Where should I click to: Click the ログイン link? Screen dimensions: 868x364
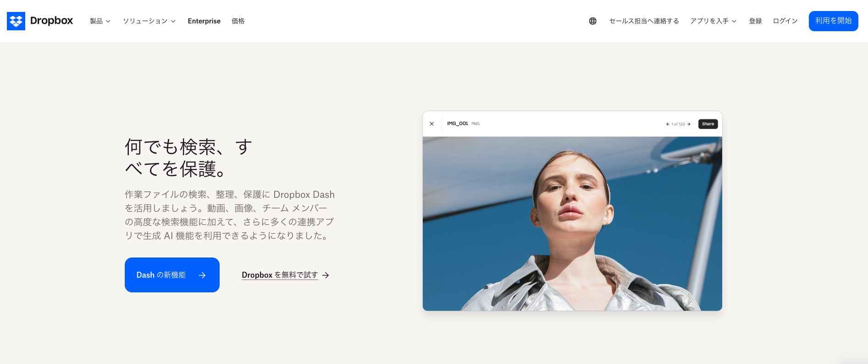pyautogui.click(x=785, y=21)
